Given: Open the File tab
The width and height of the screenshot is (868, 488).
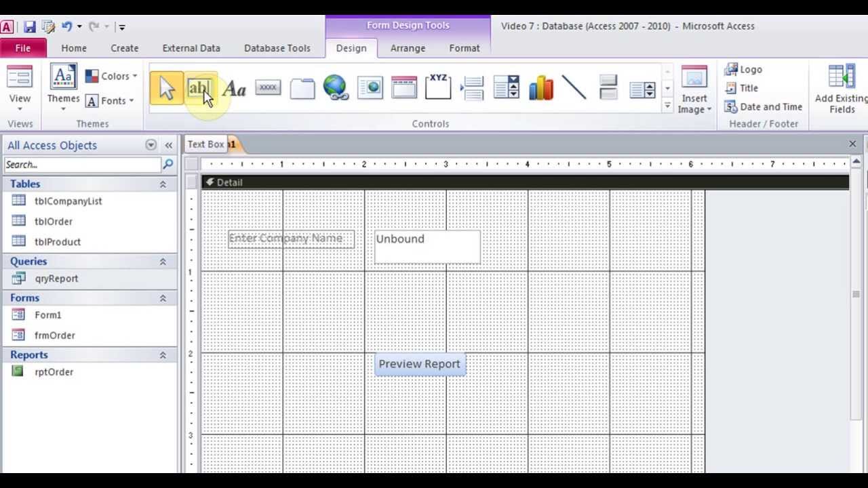Looking at the screenshot, I should [22, 48].
